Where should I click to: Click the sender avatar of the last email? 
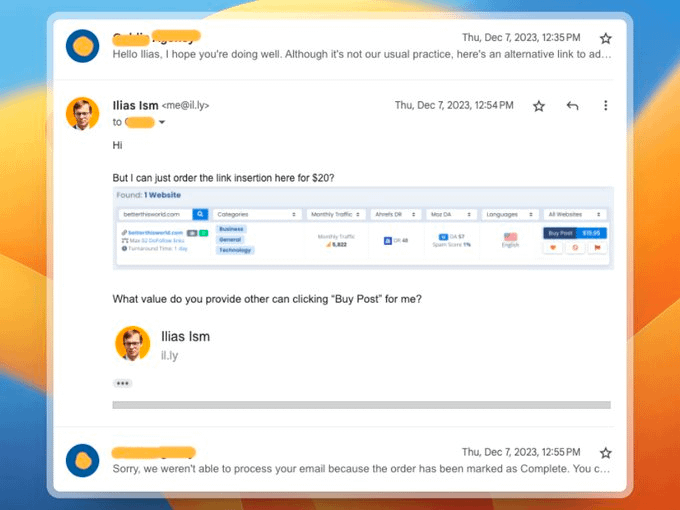pos(82,460)
